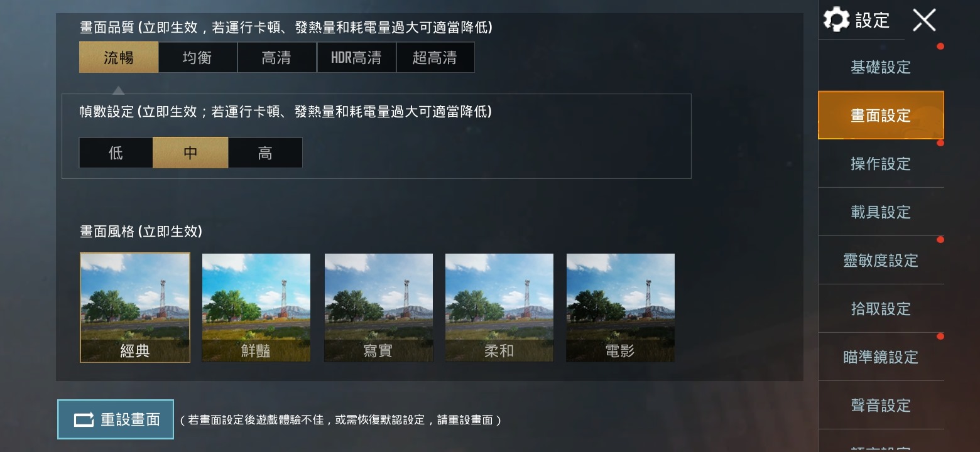The height and width of the screenshot is (452, 980).
Task: Click the reset screen icon
Action: tap(84, 419)
